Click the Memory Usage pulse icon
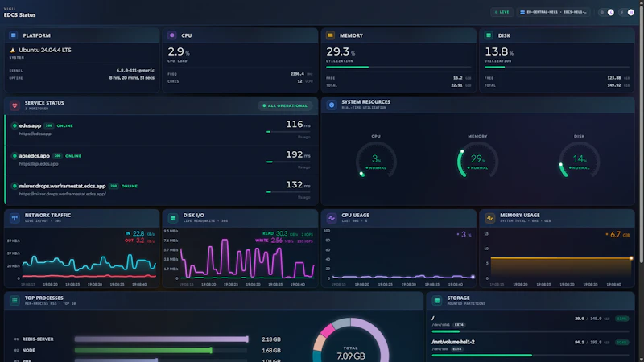The height and width of the screenshot is (362, 644). point(489,218)
